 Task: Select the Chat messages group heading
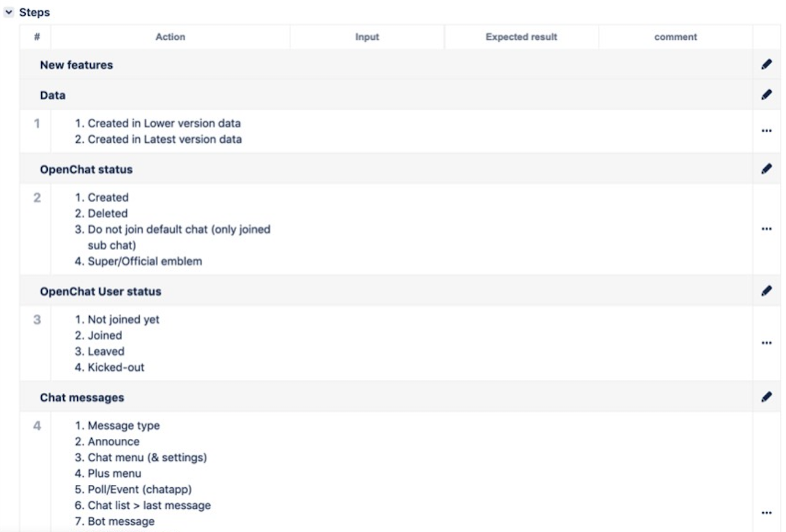tap(82, 397)
